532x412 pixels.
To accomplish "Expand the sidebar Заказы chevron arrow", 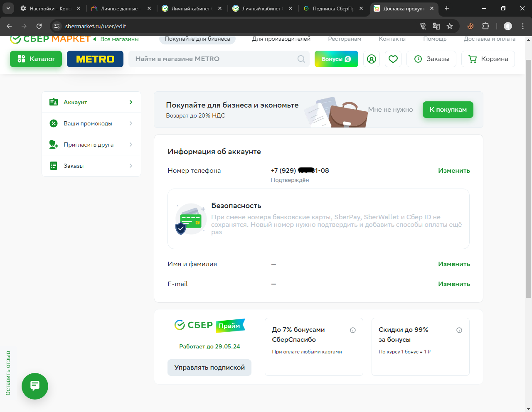I will (131, 166).
